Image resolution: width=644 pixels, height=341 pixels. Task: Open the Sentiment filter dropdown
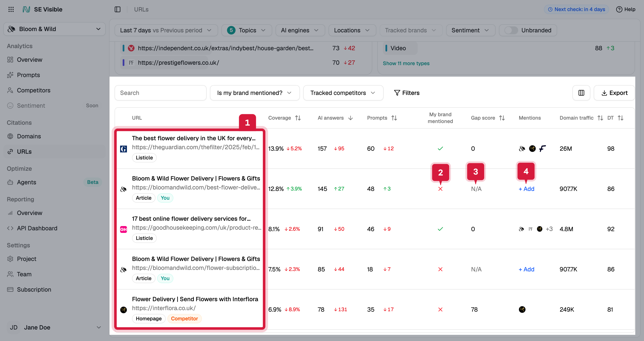470,30
